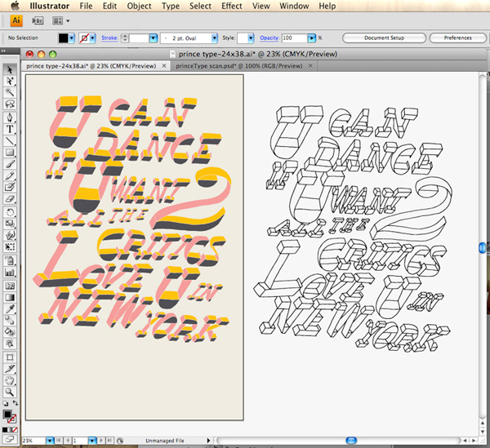Select the Scale tool
The image size is (490, 448).
pos(10,224)
